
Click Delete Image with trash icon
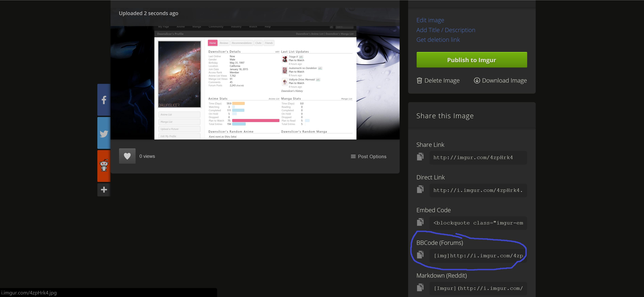(x=438, y=80)
